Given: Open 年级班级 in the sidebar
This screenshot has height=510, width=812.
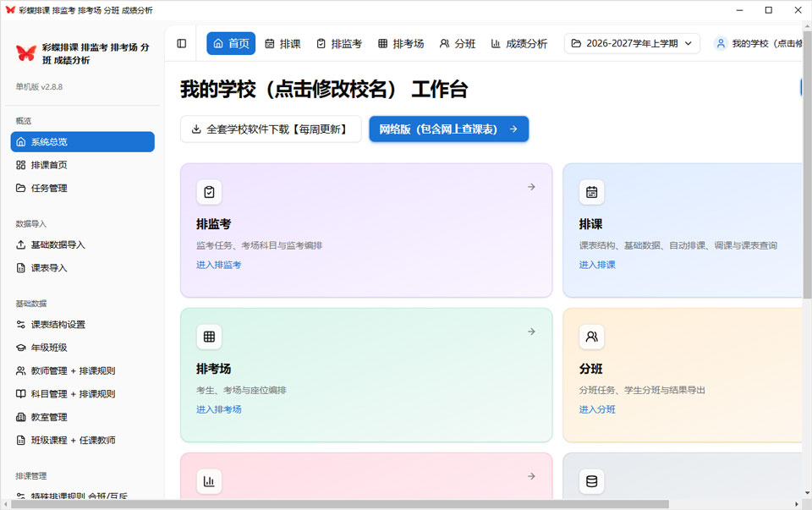Looking at the screenshot, I should [x=82, y=348].
